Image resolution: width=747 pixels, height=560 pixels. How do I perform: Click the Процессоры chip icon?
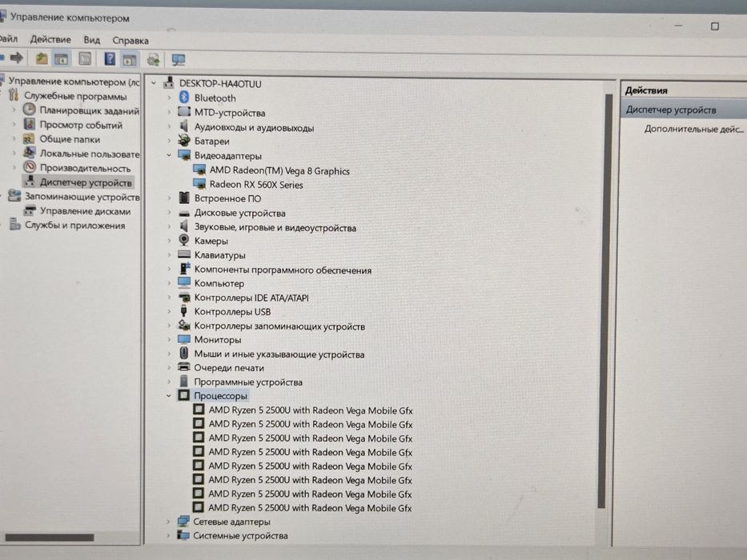[x=183, y=394]
